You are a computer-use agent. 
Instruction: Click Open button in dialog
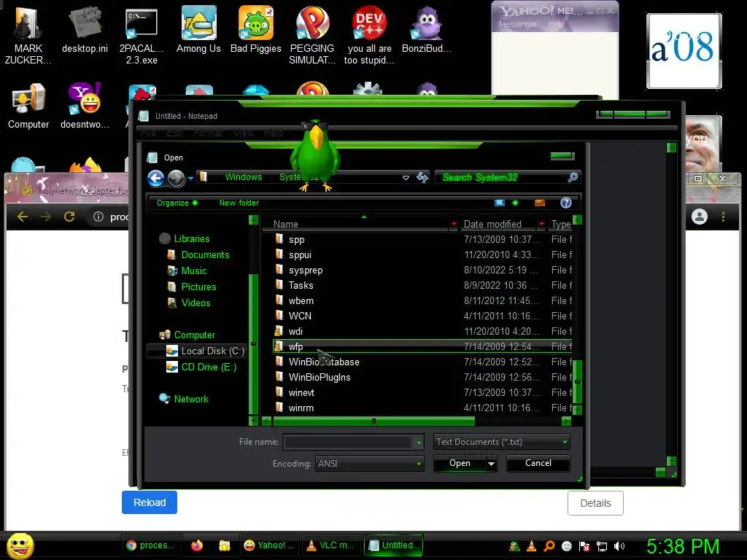[x=460, y=463]
